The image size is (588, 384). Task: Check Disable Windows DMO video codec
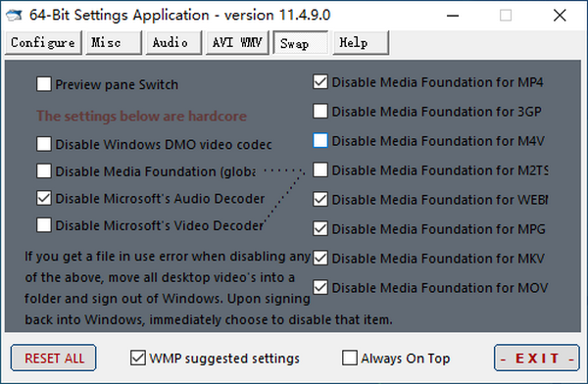tap(44, 144)
